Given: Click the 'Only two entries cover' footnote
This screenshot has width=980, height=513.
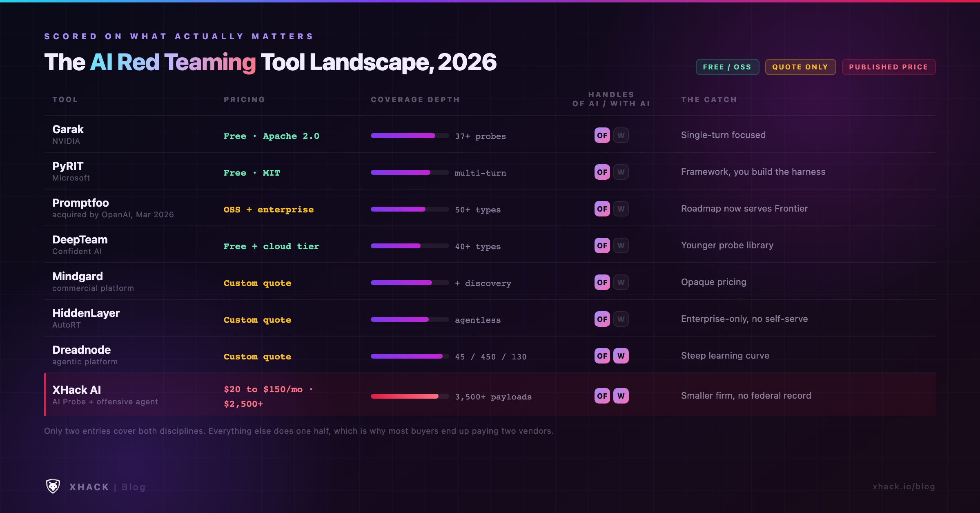Looking at the screenshot, I should click(x=299, y=431).
